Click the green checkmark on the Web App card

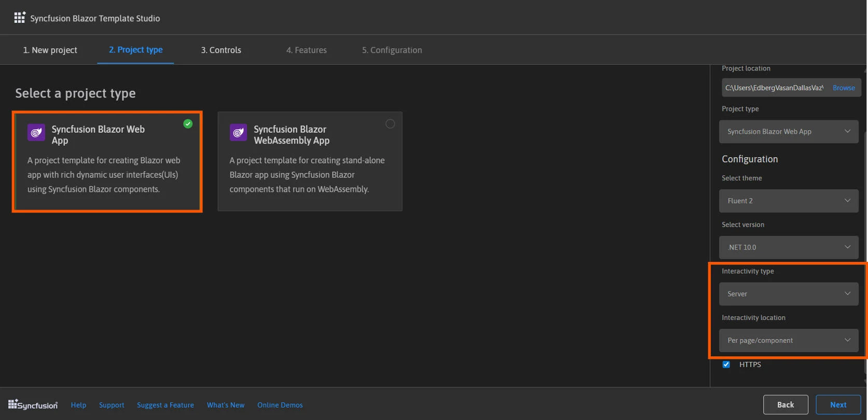[x=188, y=123]
